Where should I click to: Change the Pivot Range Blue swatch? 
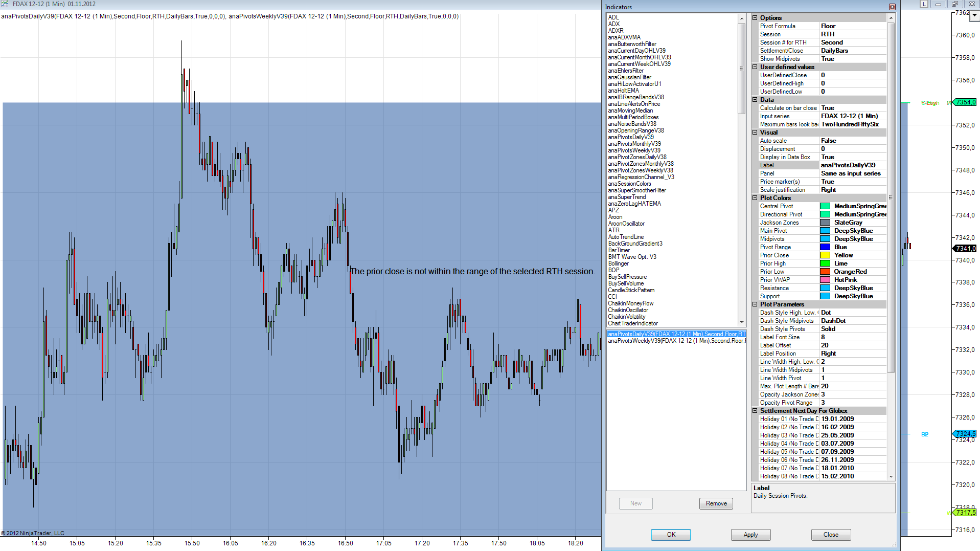click(825, 247)
